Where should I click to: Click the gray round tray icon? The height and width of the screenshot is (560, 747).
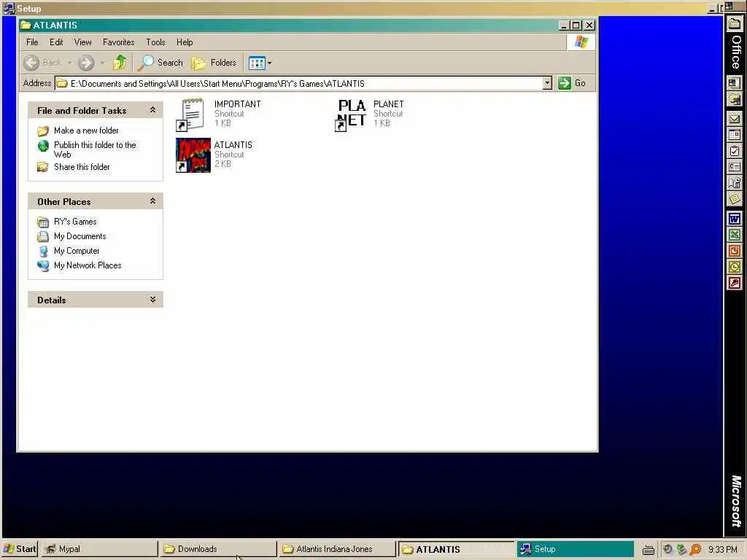click(667, 550)
